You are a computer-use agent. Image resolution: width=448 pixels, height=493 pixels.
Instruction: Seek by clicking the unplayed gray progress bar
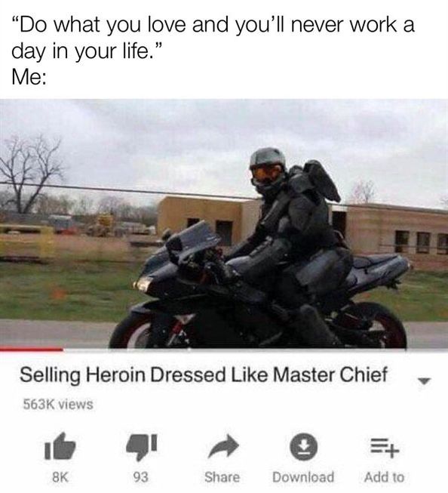point(256,350)
